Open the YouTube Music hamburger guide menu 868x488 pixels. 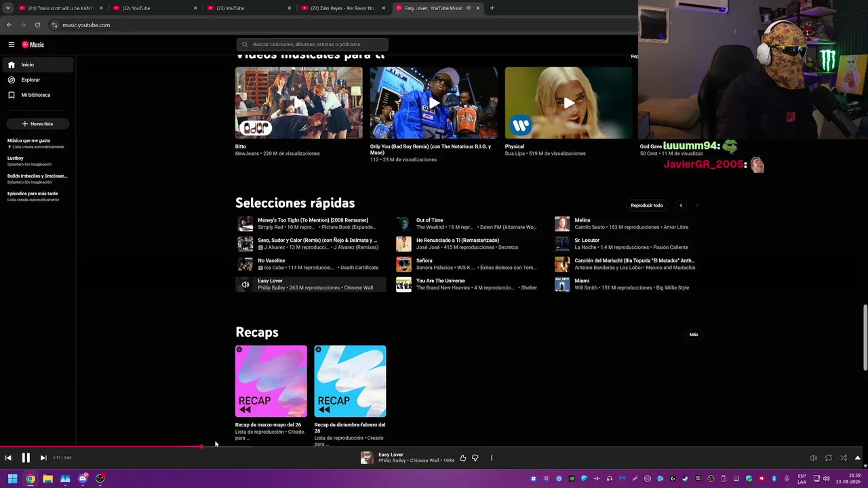pos(12,45)
